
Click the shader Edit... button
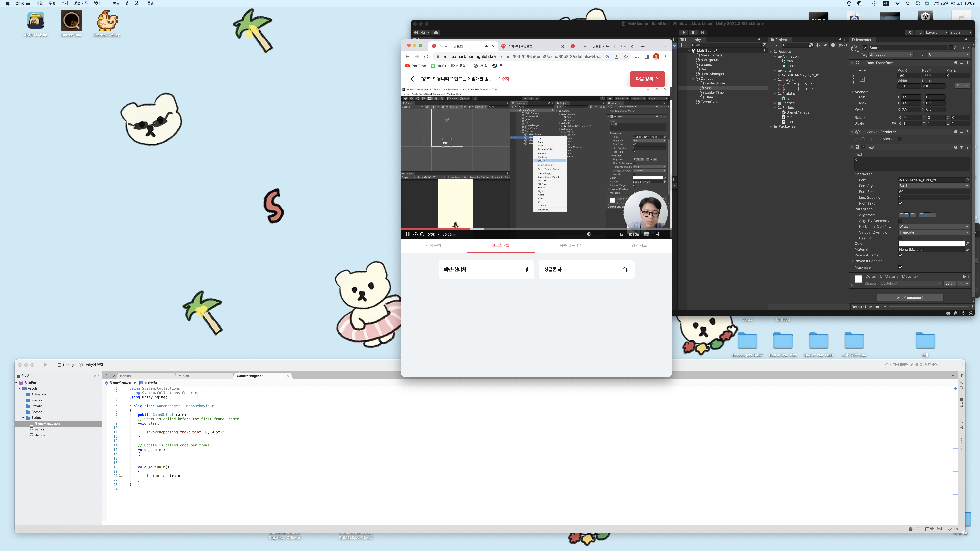click(x=950, y=283)
